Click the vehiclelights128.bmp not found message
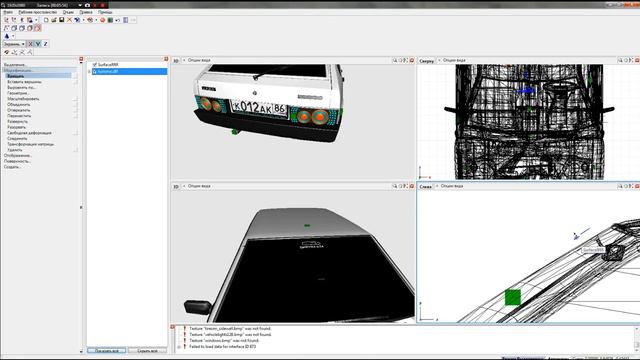Viewport: 640px width, 360px height. 230,335
